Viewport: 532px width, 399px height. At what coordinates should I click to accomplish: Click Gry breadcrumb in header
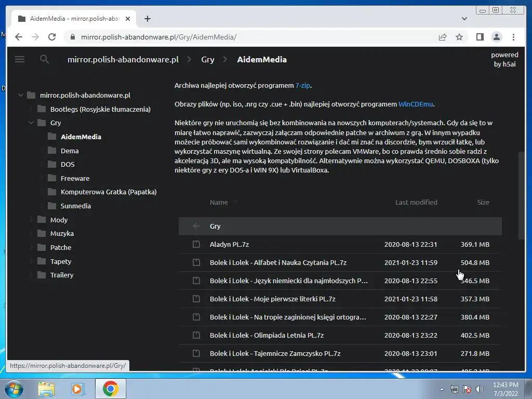(x=208, y=59)
